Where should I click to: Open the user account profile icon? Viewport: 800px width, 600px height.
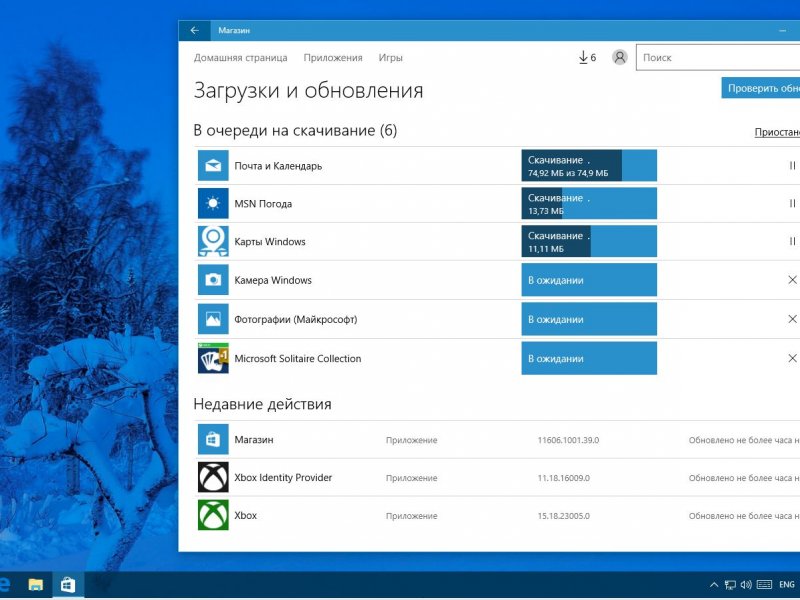619,57
